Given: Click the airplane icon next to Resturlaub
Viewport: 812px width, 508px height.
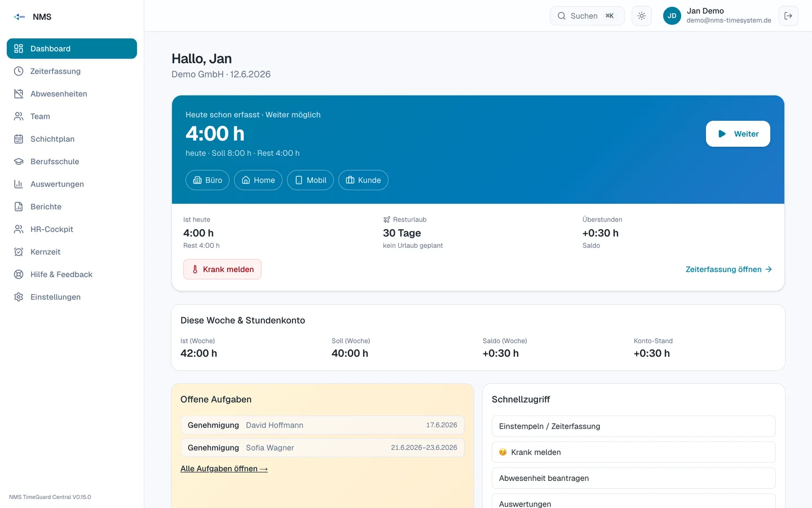Looking at the screenshot, I should coord(387,220).
